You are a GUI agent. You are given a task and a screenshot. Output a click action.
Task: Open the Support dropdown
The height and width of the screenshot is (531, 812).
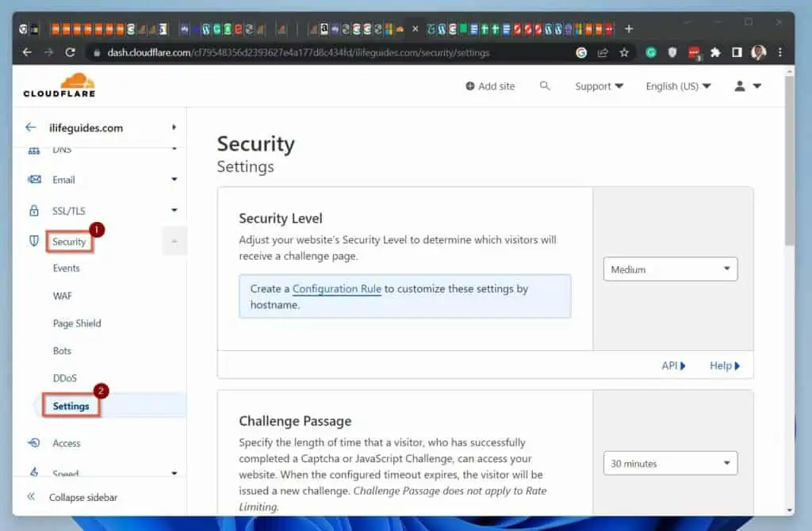point(599,86)
